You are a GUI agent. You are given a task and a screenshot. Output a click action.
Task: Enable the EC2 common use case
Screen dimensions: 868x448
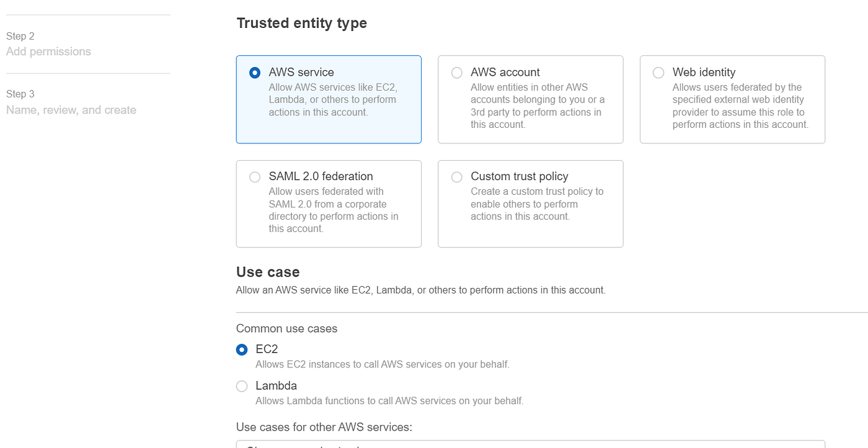tap(241, 349)
